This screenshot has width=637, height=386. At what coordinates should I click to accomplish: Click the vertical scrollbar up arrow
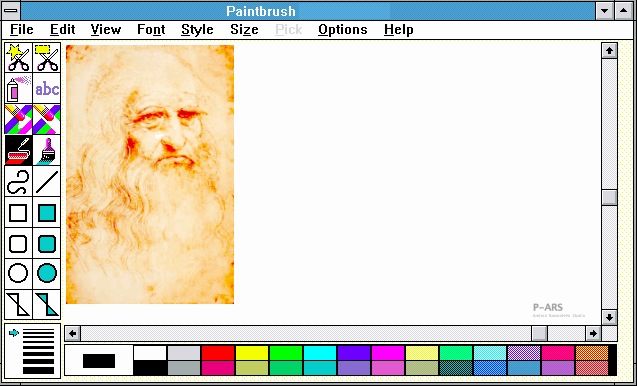coord(609,51)
